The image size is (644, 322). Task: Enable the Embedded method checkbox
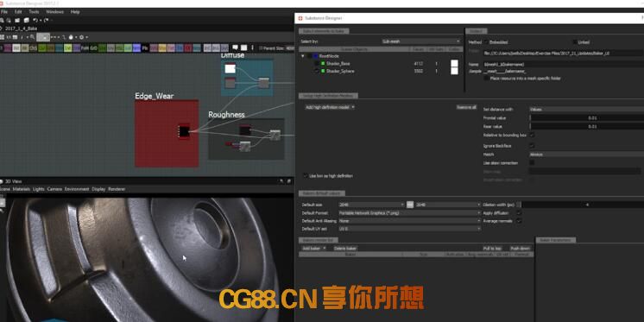486,42
